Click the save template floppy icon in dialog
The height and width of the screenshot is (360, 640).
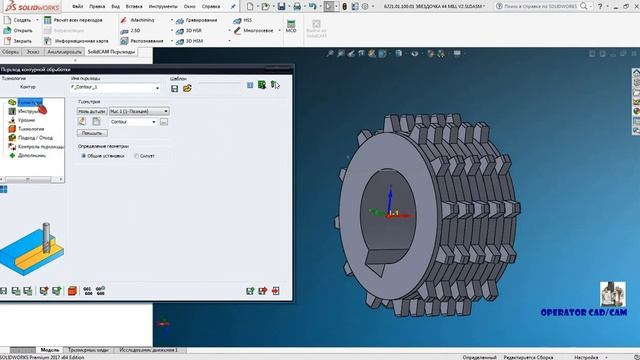tap(174, 89)
